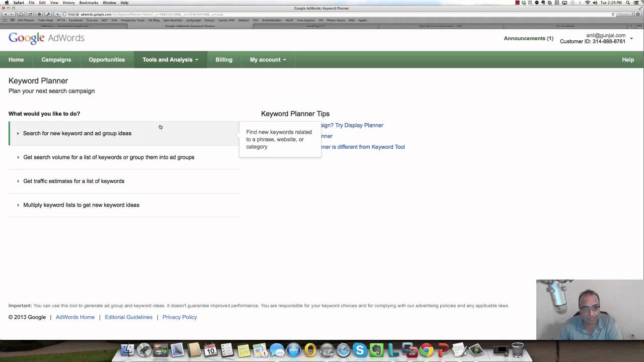Open the Editorial Guidelines footer link
The image size is (644, 362).
[x=129, y=317]
